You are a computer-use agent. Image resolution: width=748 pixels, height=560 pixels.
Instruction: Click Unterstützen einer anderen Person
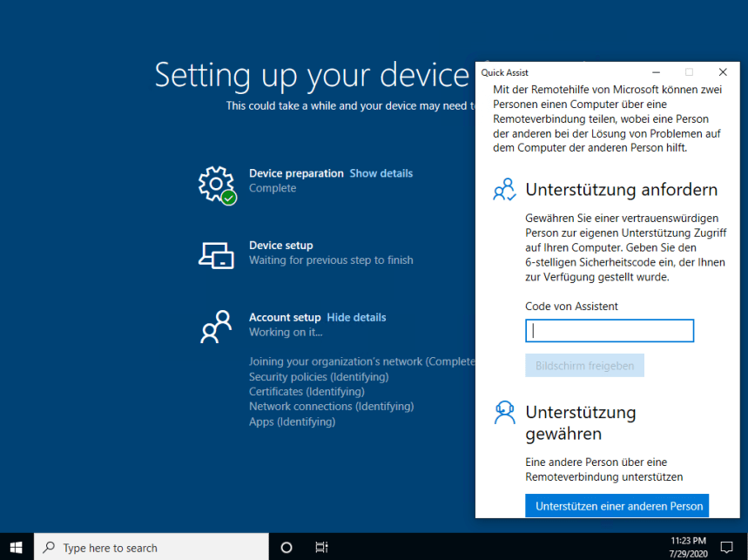(x=617, y=505)
